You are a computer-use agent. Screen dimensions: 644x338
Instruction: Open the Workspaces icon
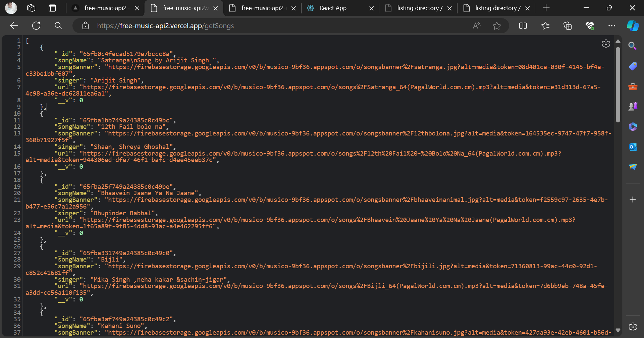[31, 8]
